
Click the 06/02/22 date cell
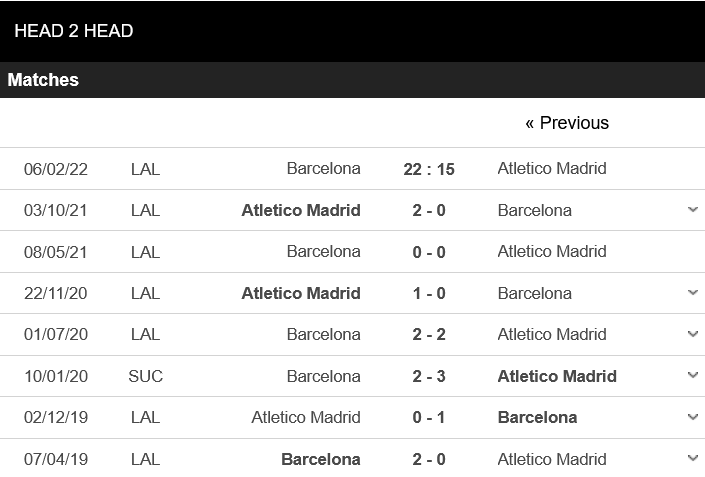point(56,169)
